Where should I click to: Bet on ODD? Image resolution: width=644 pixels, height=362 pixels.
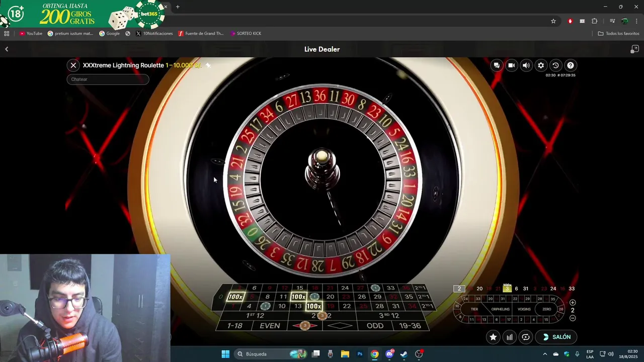(x=375, y=326)
